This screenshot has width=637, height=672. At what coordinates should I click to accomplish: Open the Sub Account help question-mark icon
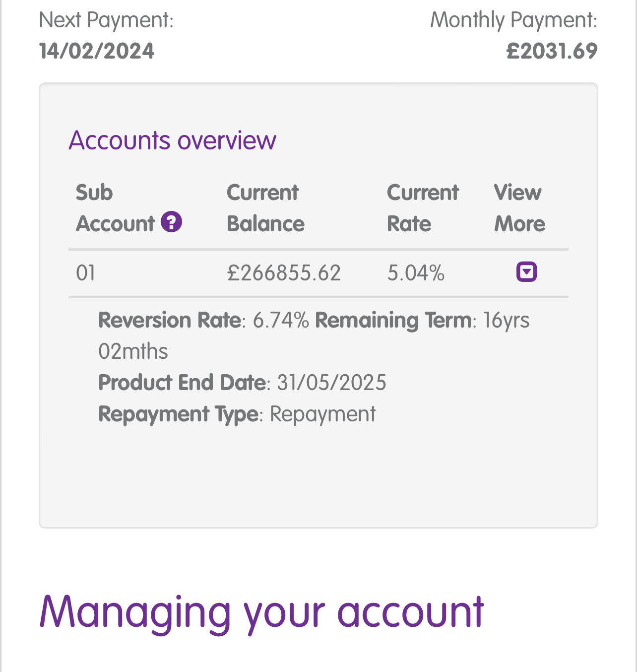pyautogui.click(x=172, y=222)
